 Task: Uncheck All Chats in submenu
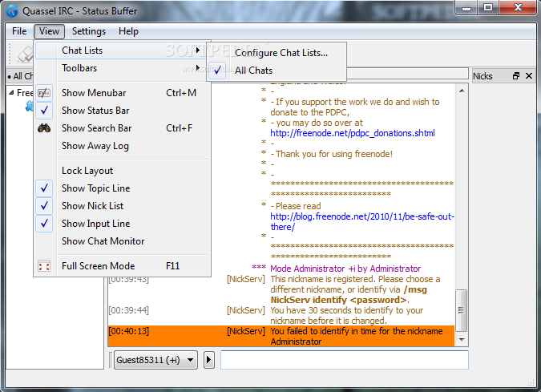(217, 71)
